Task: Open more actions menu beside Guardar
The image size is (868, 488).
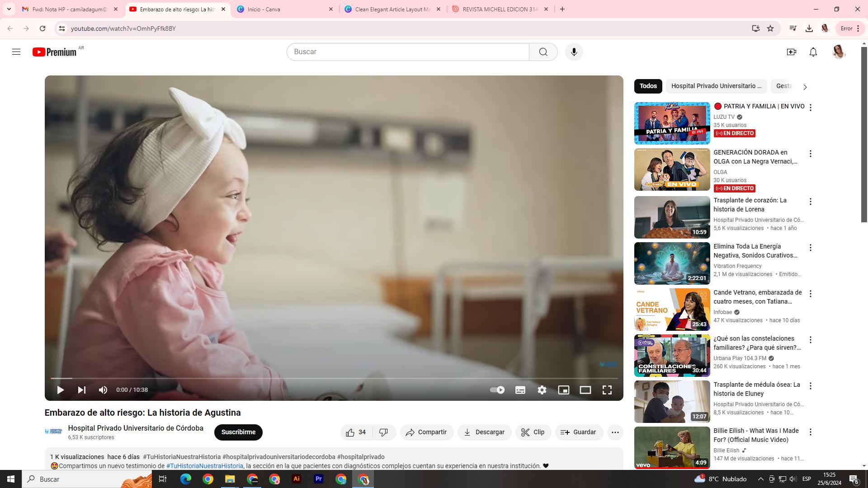Action: [615, 432]
